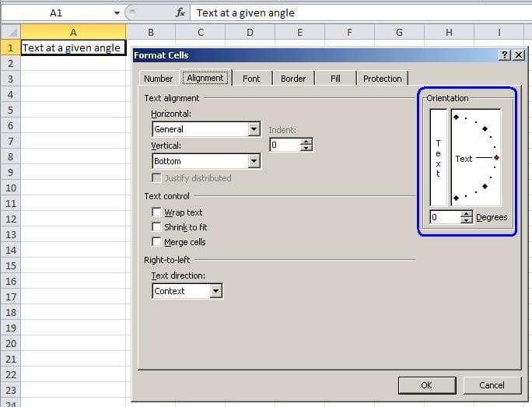This screenshot has height=407, width=532.
Task: Open the Horizontal alignment dropdown
Action: coord(254,130)
